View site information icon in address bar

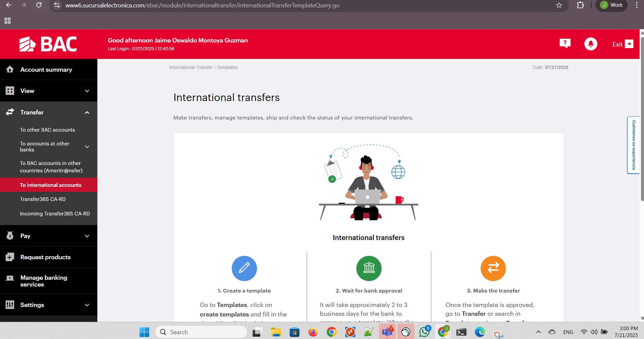point(57,5)
